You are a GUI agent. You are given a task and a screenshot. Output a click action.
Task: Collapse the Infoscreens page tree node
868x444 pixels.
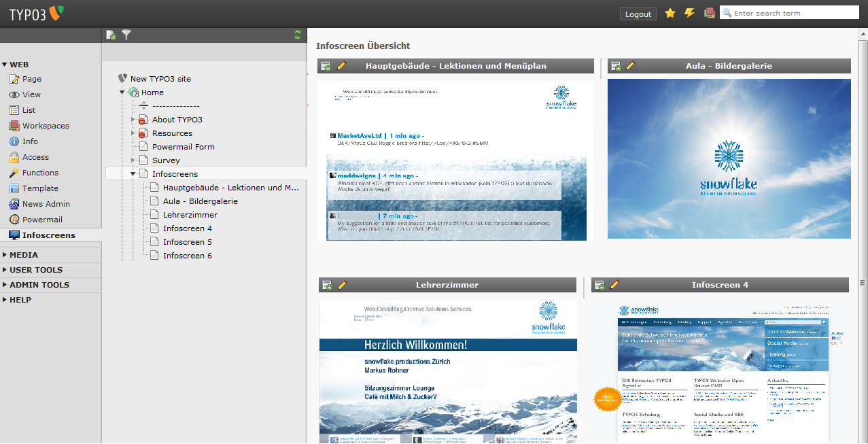click(133, 174)
